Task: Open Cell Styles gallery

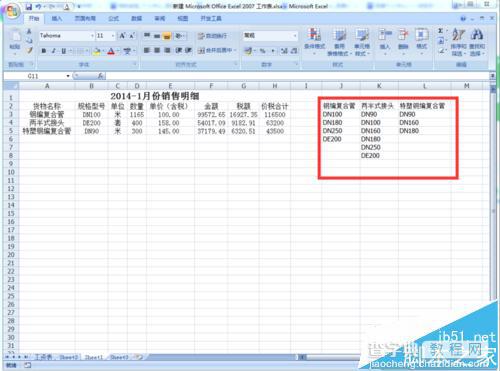Action: 362,42
